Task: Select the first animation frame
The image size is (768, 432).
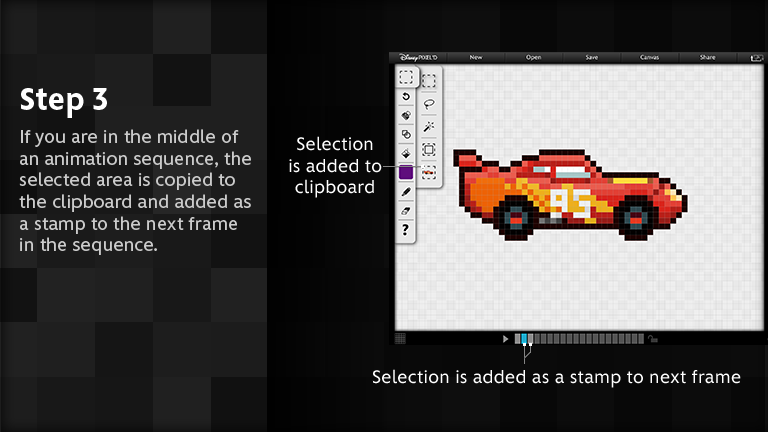Action: point(518,338)
